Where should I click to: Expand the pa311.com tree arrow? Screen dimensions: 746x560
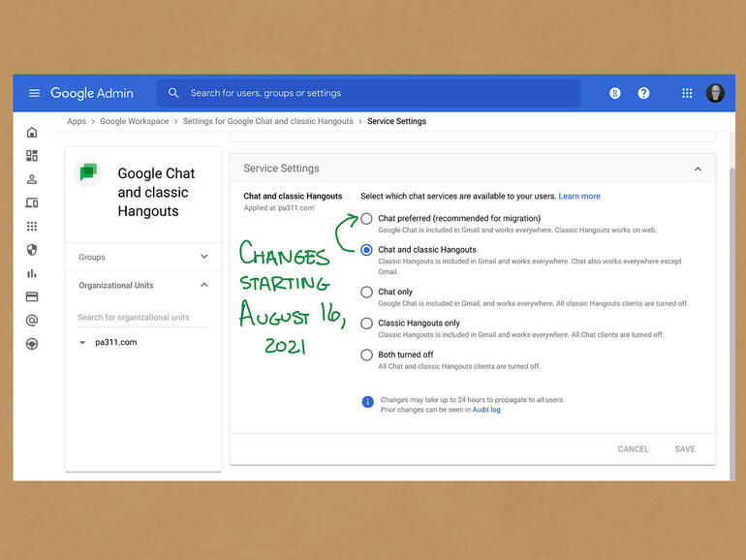click(x=82, y=343)
